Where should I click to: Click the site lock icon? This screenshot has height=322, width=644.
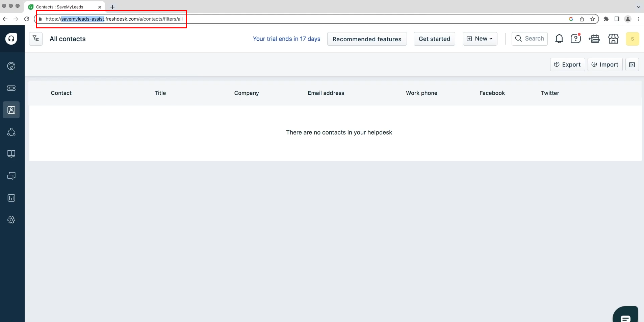(40, 19)
